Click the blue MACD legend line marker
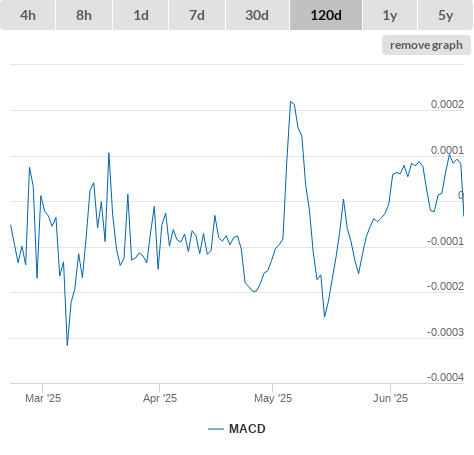 216,429
